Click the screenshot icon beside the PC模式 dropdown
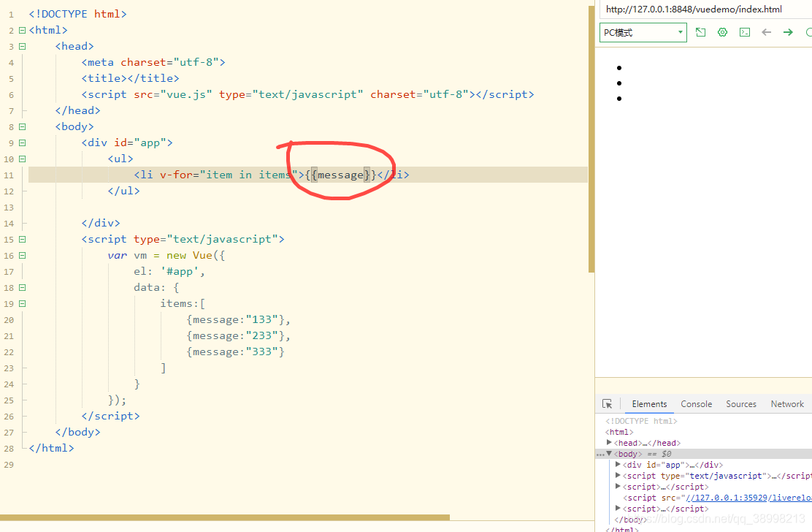The width and height of the screenshot is (812, 532). click(x=701, y=32)
